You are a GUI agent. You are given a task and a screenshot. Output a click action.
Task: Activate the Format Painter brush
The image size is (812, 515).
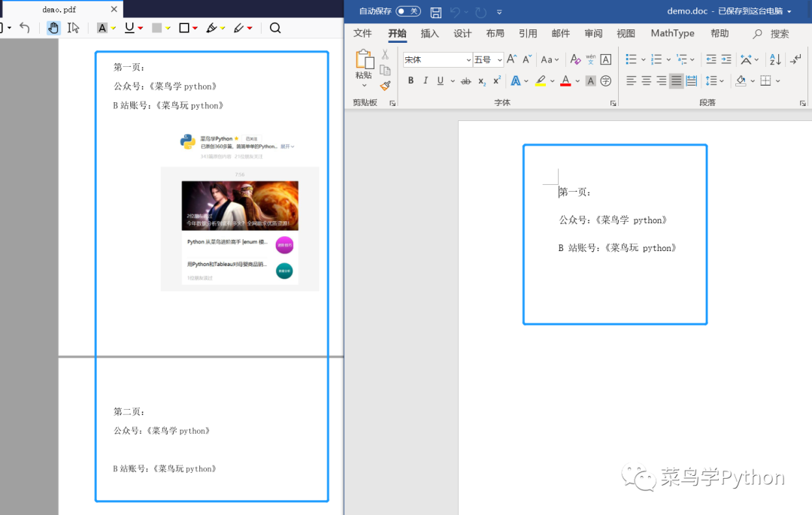[x=385, y=86]
